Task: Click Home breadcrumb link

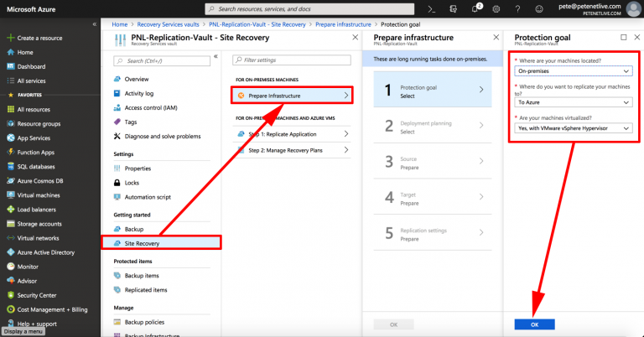Action: pos(120,24)
